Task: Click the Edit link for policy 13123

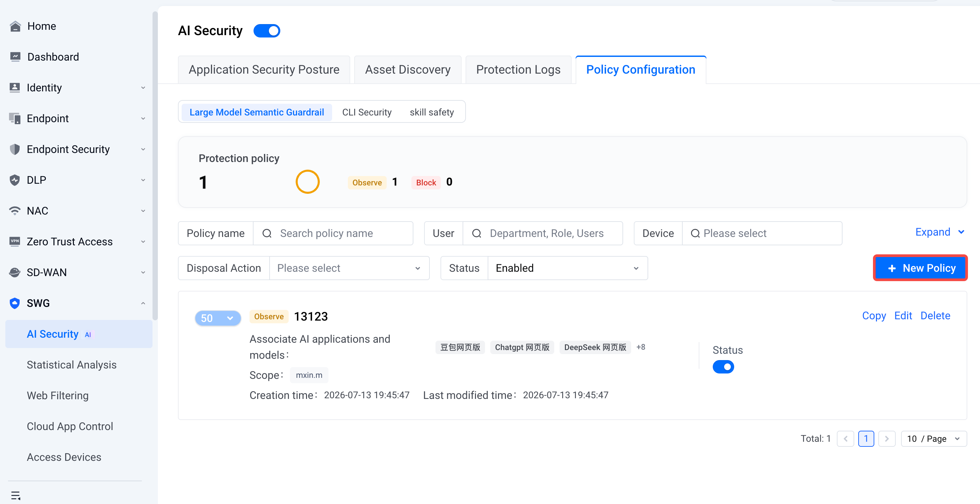Action: pos(903,316)
